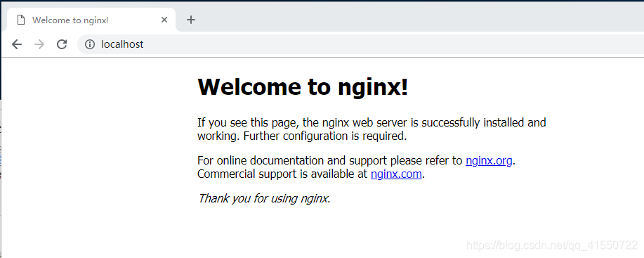Viewport: 644px width, 258px height.
Task: Click the browser back arrow
Action: [x=16, y=44]
